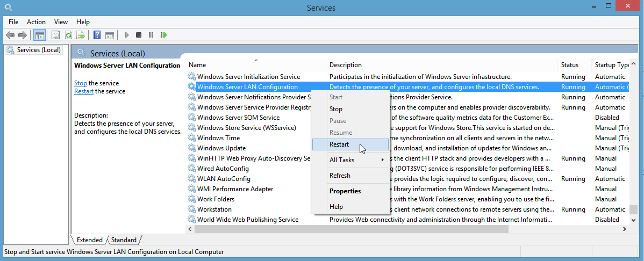Click gear icon beside World Wide Web Publishing Service
Image resolution: width=644 pixels, height=261 pixels.
[191, 220]
